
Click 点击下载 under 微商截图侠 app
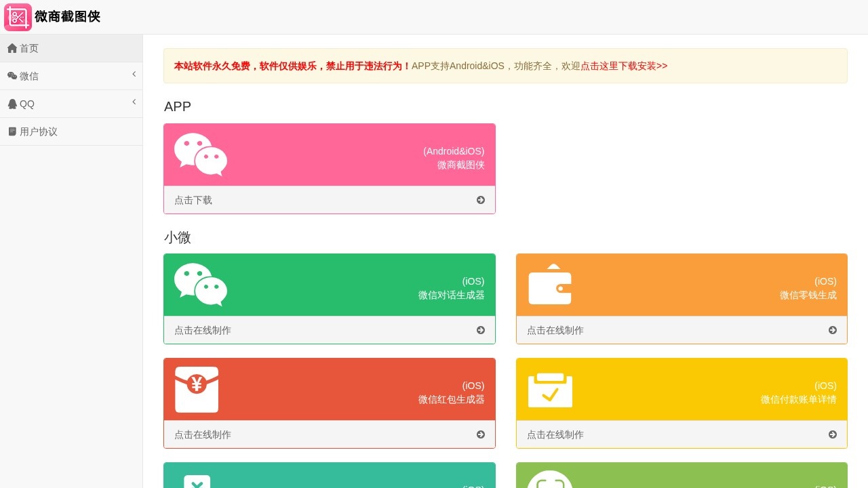point(193,200)
